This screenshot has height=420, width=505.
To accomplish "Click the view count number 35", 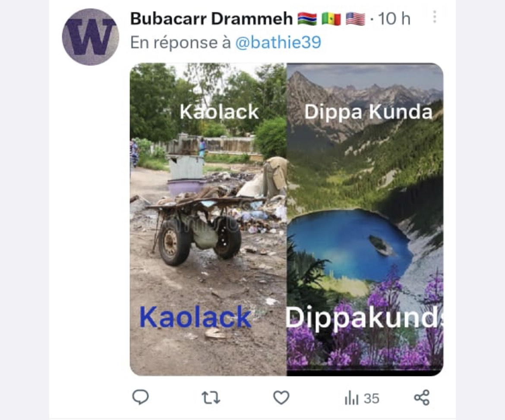I will [371, 399].
